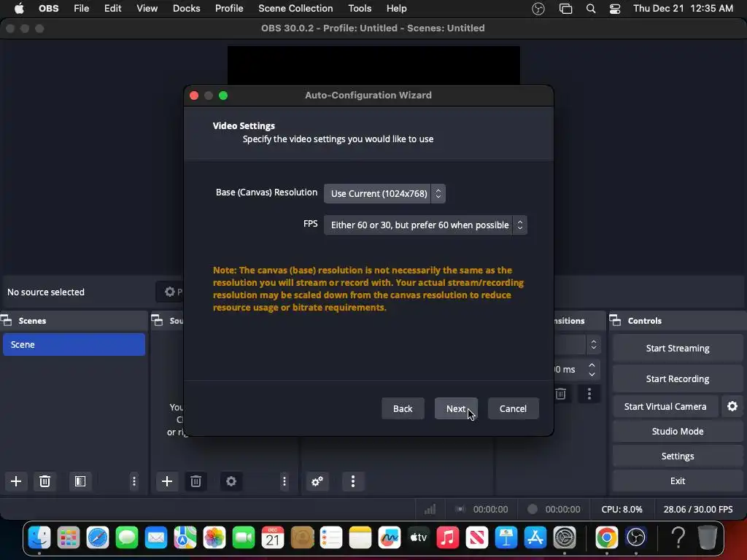Cancel the Auto-Configuration Wizard
Screen dimensions: 747x560
coord(513,408)
